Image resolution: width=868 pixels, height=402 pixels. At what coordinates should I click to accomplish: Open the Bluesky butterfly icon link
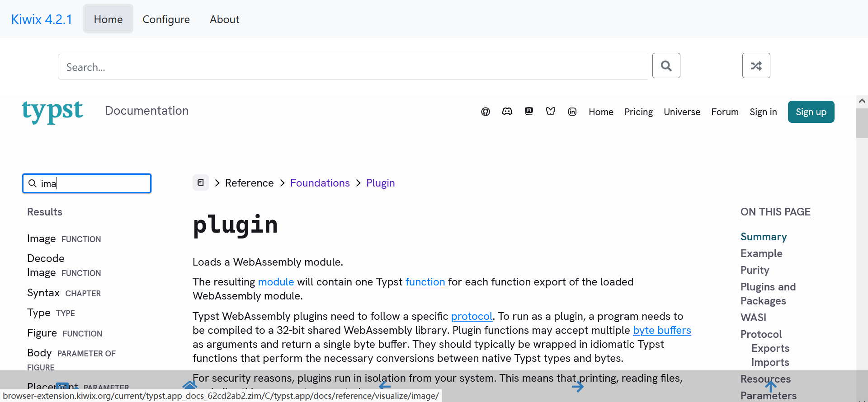(x=551, y=112)
